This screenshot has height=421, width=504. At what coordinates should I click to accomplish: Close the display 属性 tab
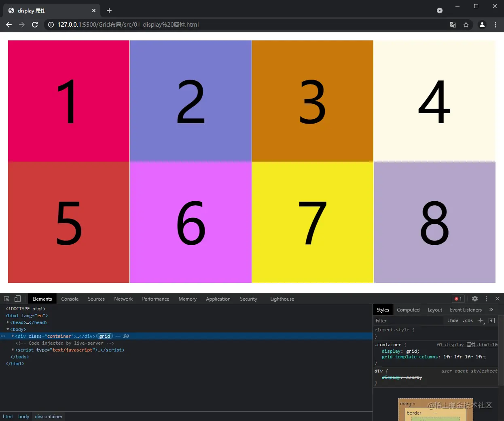click(94, 11)
